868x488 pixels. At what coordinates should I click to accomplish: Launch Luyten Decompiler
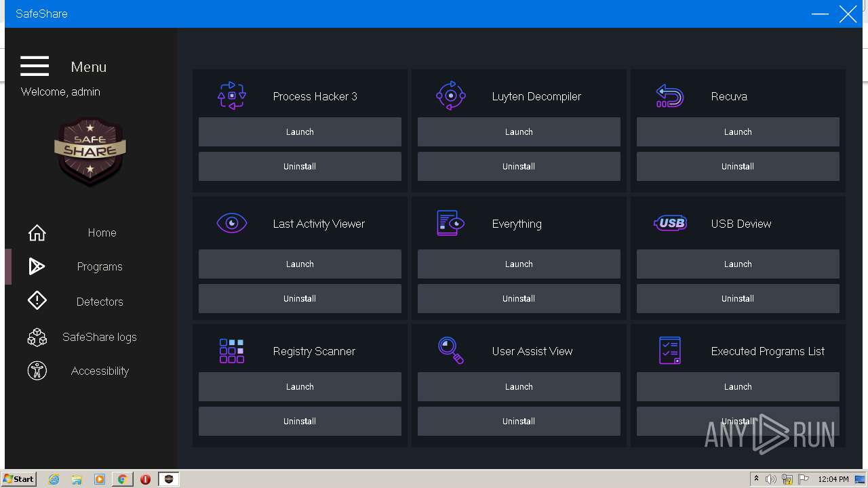point(519,131)
